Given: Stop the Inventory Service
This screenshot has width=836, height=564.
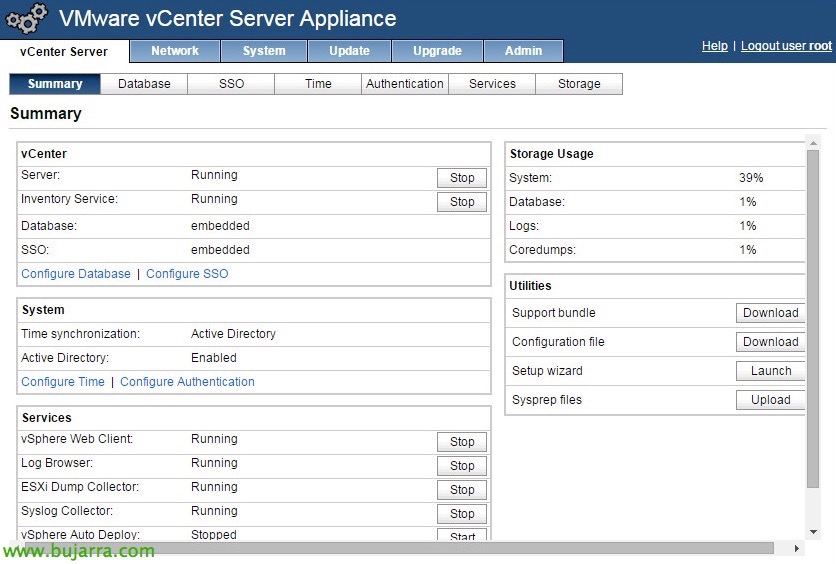Looking at the screenshot, I should tap(462, 202).
